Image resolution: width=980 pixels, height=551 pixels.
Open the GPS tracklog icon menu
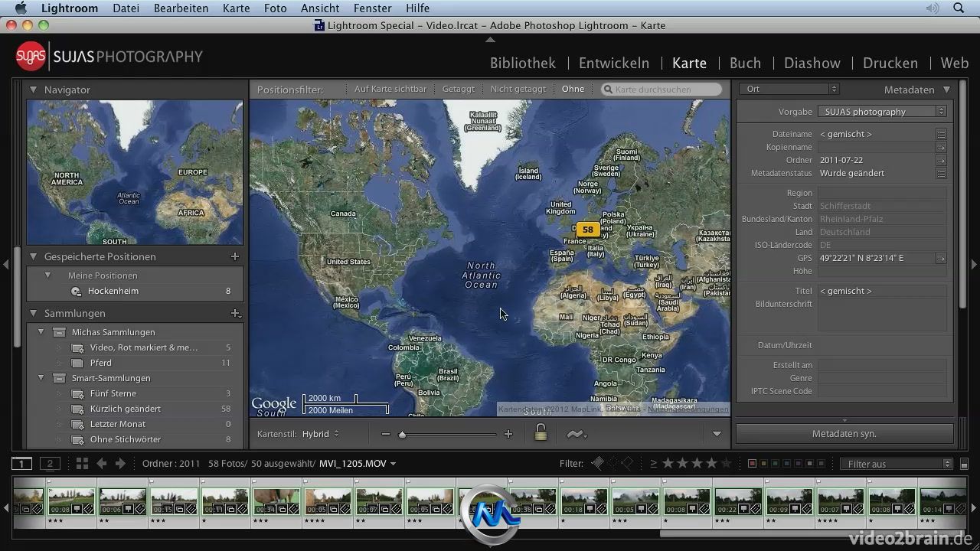coord(577,434)
